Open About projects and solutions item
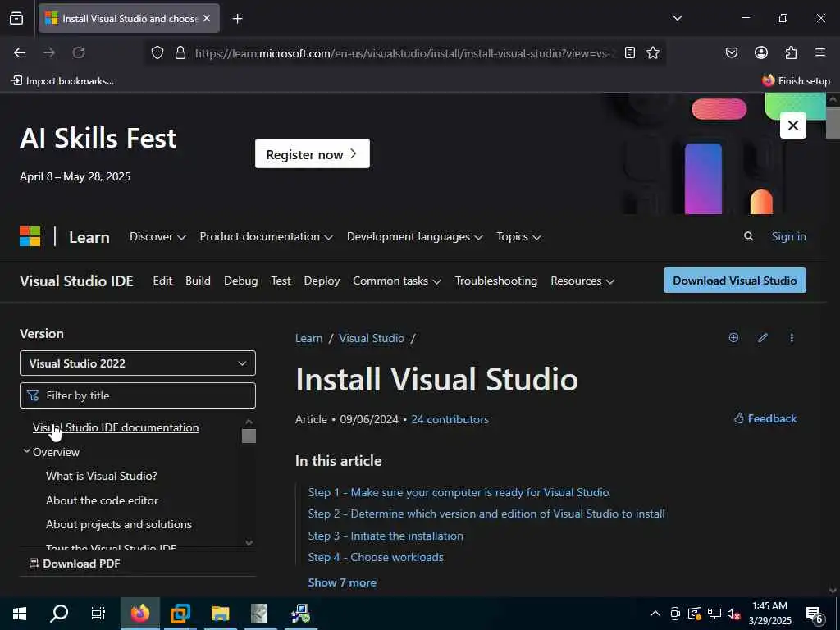The image size is (840, 630). [x=119, y=524]
